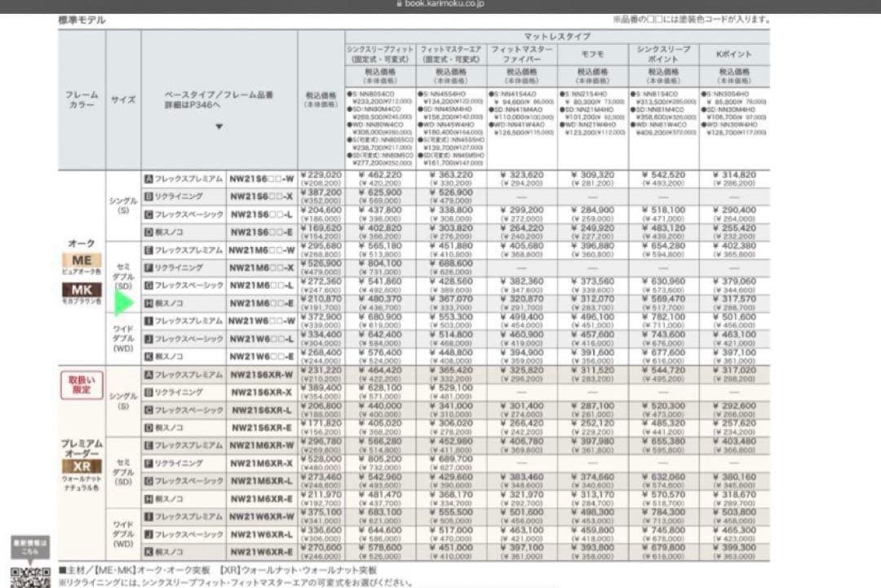The image size is (881, 588).
Task: Click the シンクスリープフィット column header
Action: (x=380, y=55)
